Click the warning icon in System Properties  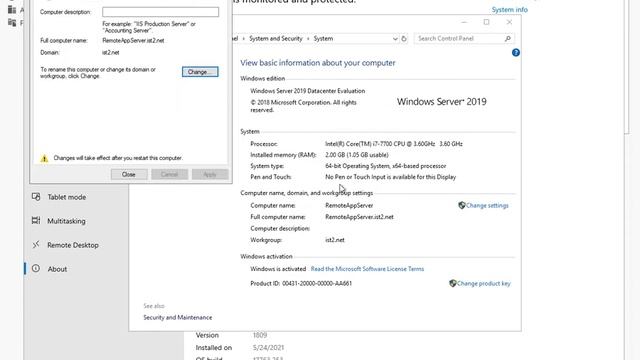44,158
